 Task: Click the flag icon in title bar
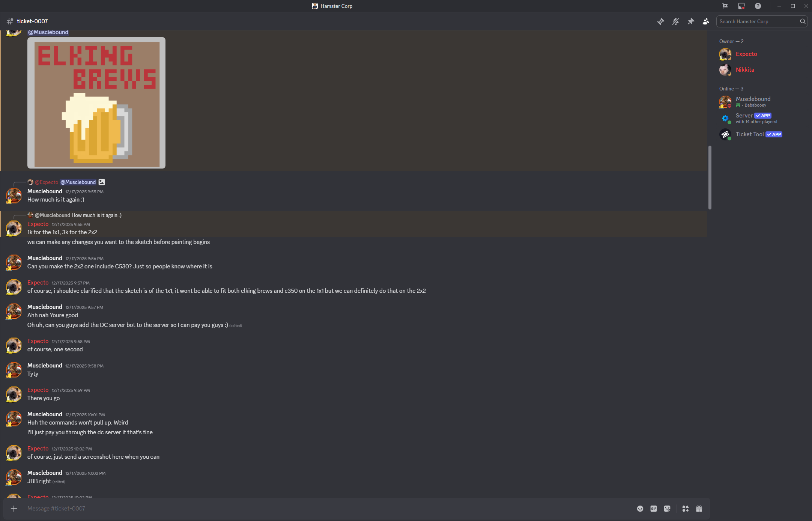point(725,6)
